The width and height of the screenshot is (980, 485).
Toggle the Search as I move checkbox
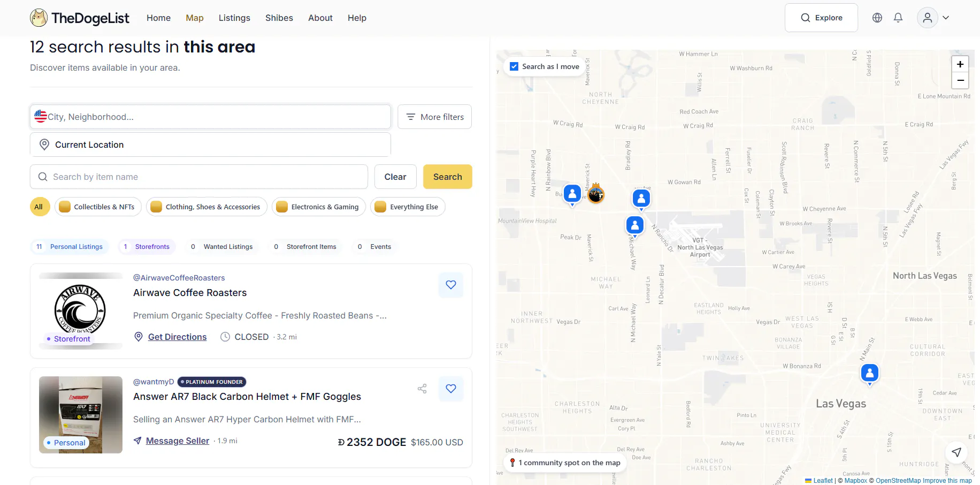[514, 66]
